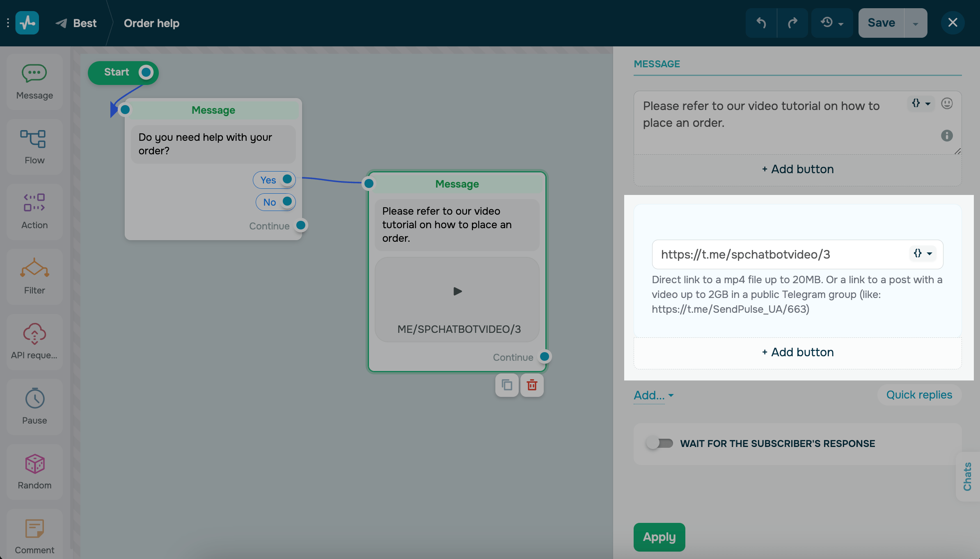
Task: Delete selected message with trash icon
Action: (x=532, y=385)
